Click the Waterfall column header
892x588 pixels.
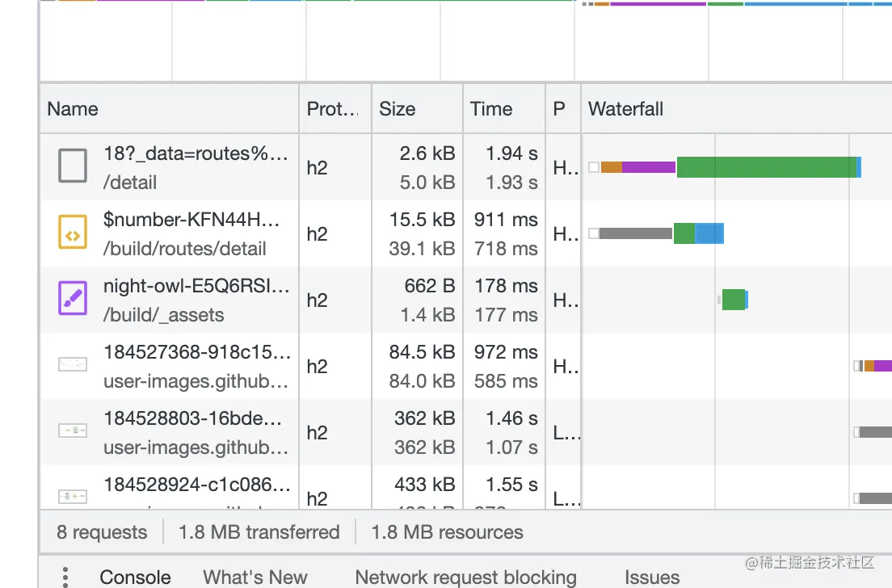625,109
